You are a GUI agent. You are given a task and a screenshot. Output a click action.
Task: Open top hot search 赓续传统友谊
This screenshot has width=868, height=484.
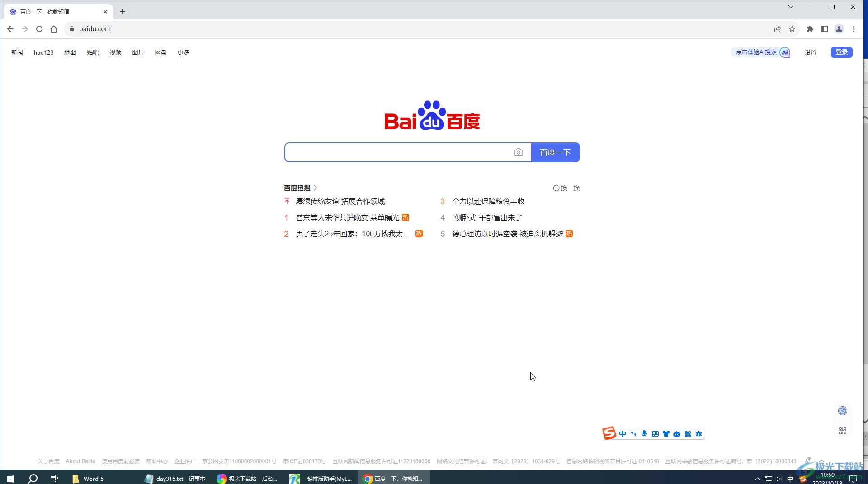[x=340, y=201]
